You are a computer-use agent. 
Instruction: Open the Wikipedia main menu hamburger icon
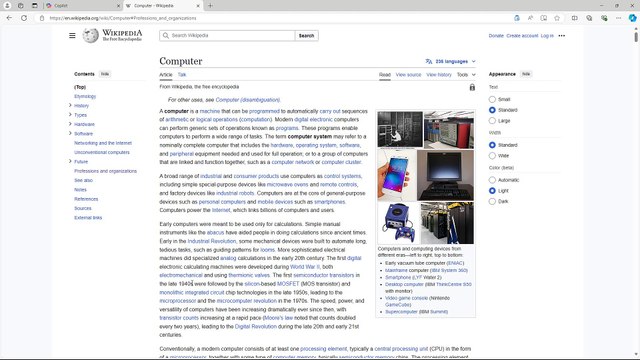tap(72, 36)
